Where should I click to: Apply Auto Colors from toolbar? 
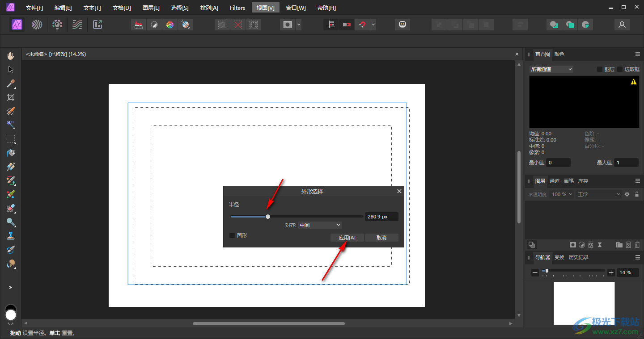(x=170, y=25)
